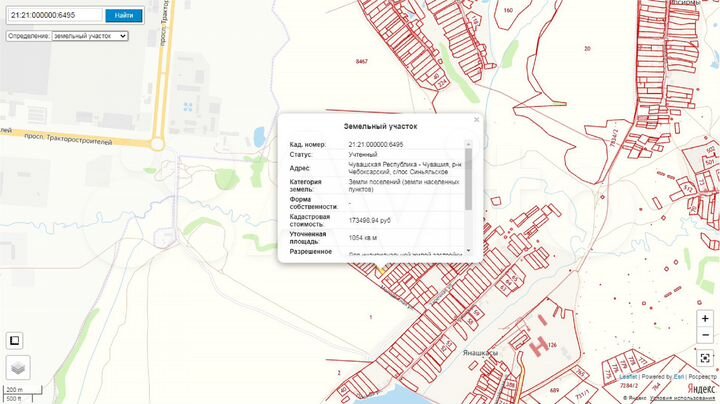Click the square basemap toggle icon

click(15, 339)
